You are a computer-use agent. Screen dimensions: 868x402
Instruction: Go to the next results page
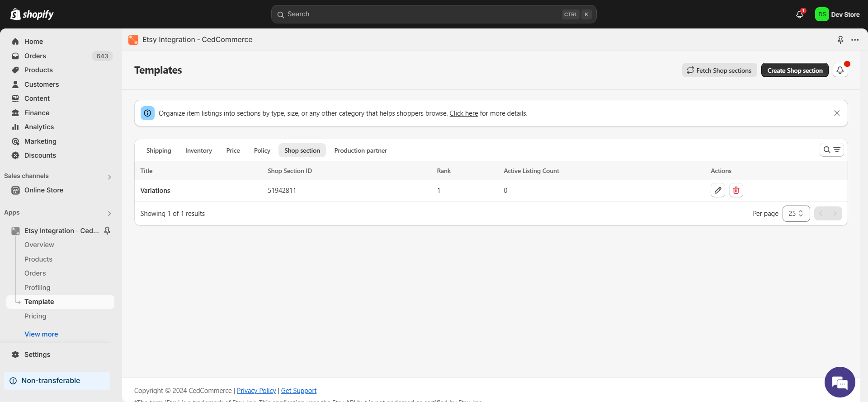pyautogui.click(x=835, y=214)
